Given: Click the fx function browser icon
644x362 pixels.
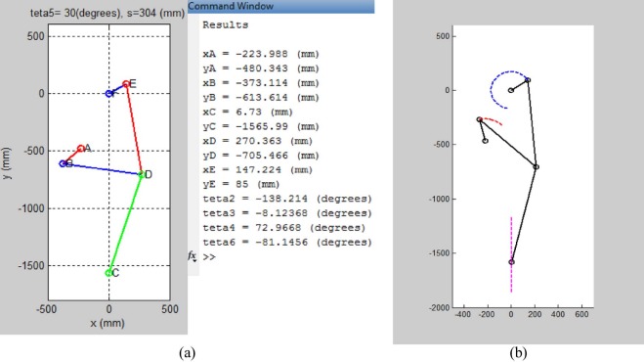Looking at the screenshot, I should (x=193, y=256).
